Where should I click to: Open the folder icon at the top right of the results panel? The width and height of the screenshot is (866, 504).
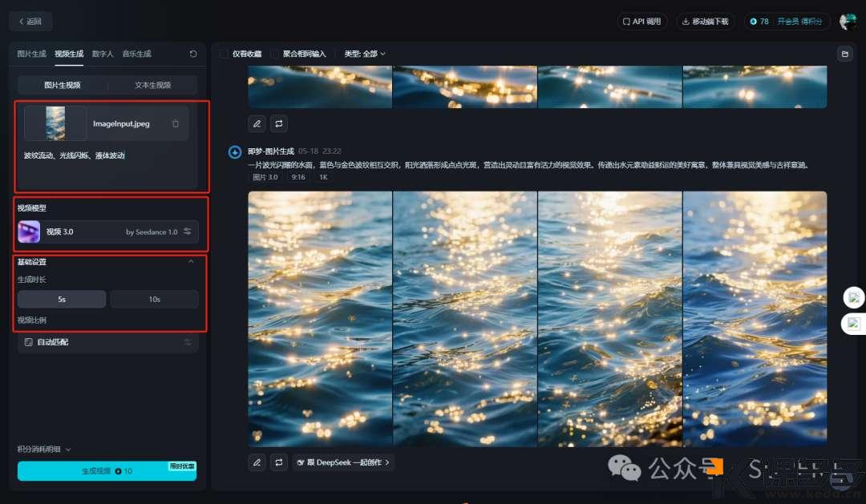[x=844, y=54]
